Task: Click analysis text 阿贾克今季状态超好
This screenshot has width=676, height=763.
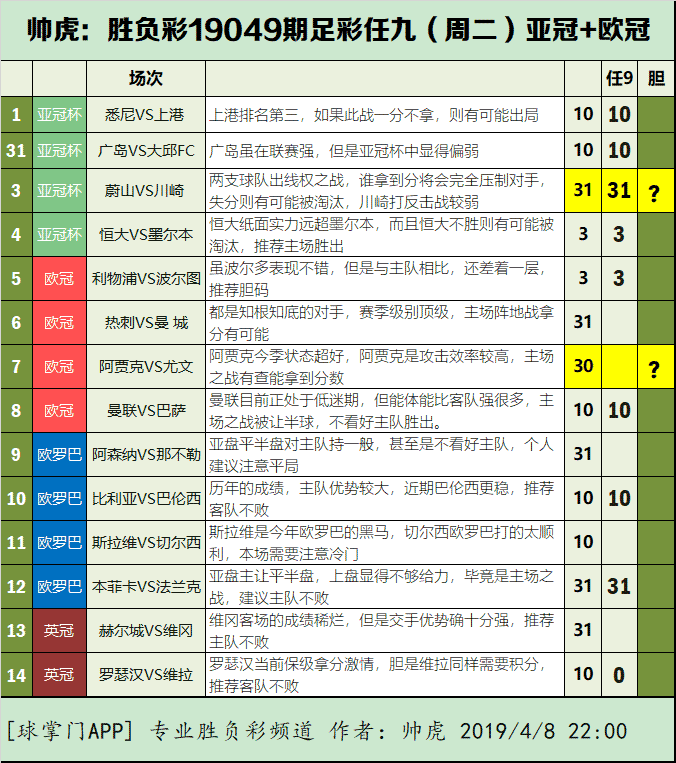Action: pos(276,357)
